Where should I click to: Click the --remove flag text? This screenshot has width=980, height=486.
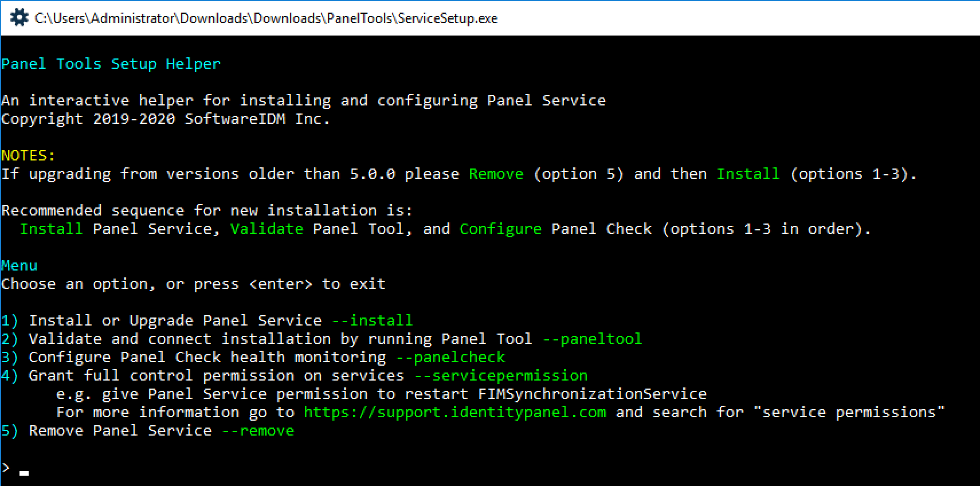[258, 430]
